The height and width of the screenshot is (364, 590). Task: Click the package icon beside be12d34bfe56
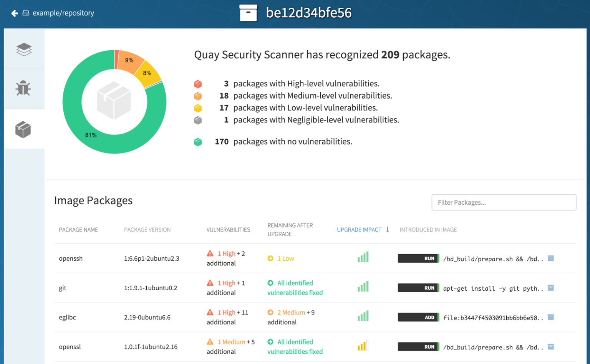(x=249, y=13)
